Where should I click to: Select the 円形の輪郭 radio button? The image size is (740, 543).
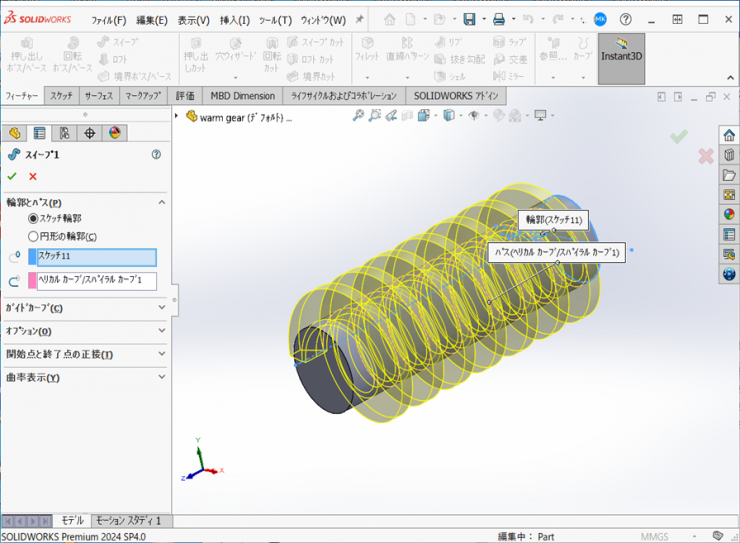34,237
